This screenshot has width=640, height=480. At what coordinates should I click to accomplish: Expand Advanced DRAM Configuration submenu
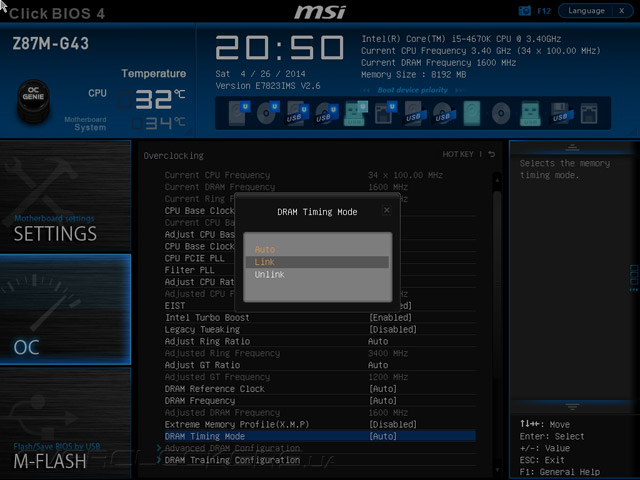pos(232,448)
